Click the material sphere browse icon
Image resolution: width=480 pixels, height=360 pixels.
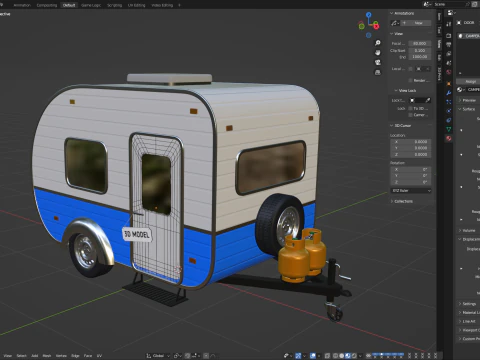pos(460,89)
